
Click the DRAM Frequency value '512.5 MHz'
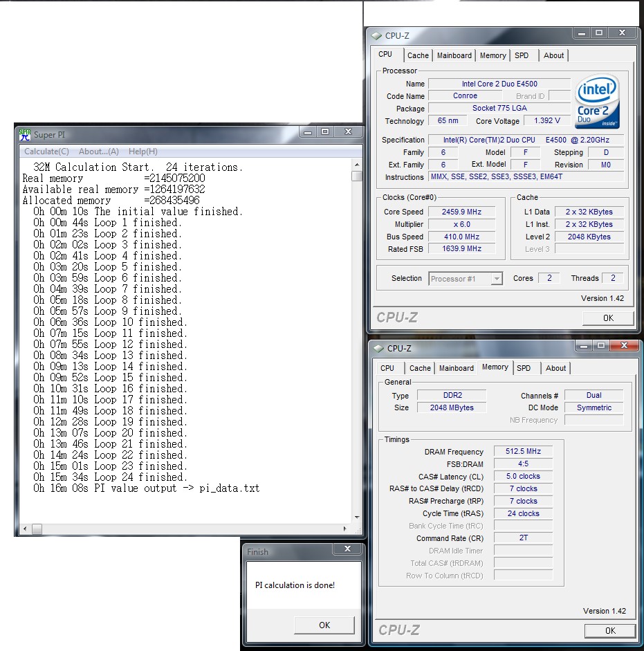click(x=523, y=451)
